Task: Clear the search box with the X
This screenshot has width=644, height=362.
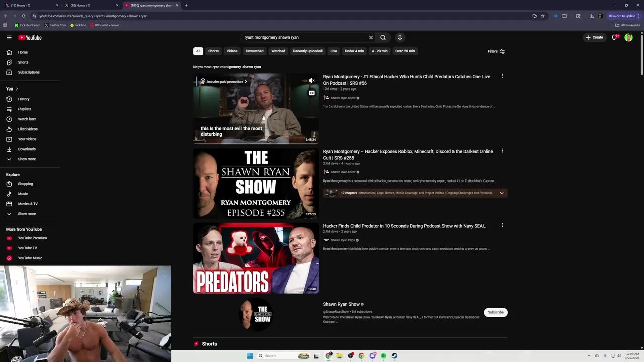Action: 371,37
